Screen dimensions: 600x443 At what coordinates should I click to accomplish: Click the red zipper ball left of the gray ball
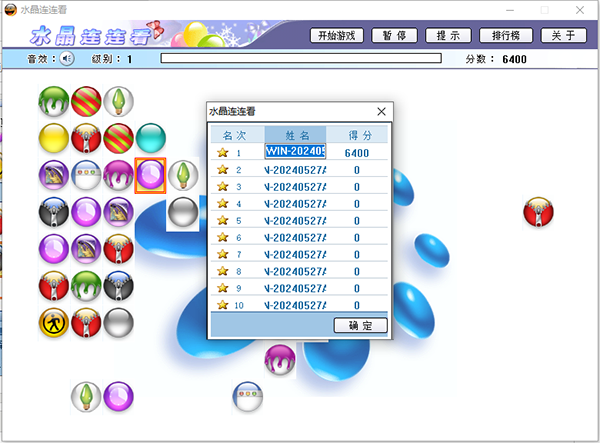coord(86,323)
